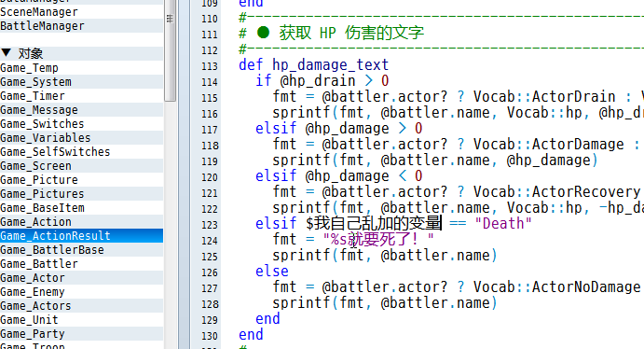Click the comment '获取 HP 伤害的文字'

(351, 33)
